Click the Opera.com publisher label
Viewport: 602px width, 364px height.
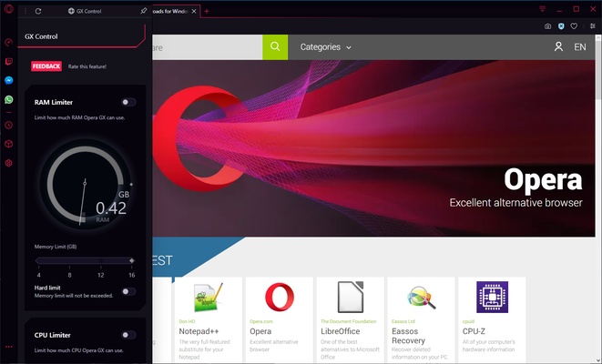pos(261,321)
